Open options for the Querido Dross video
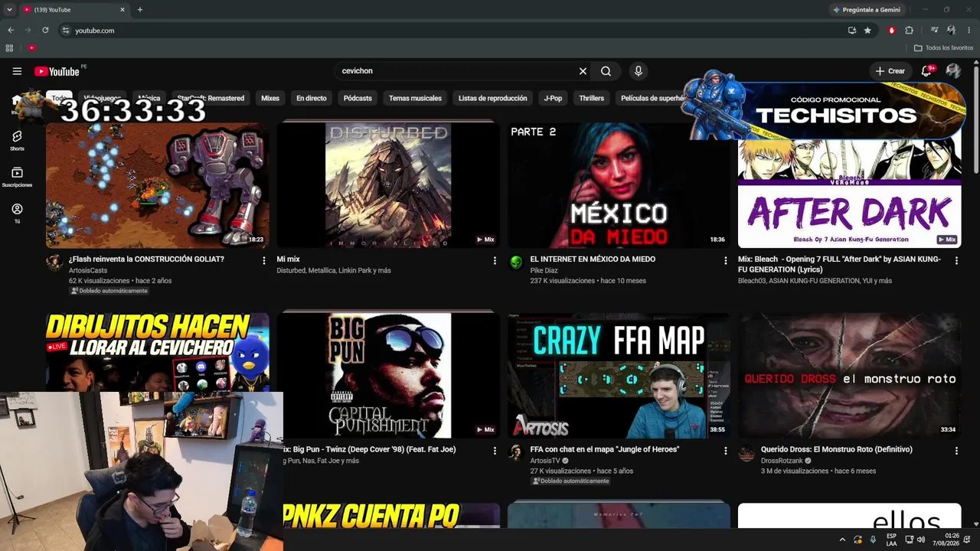This screenshot has width=980, height=551. pyautogui.click(x=956, y=451)
